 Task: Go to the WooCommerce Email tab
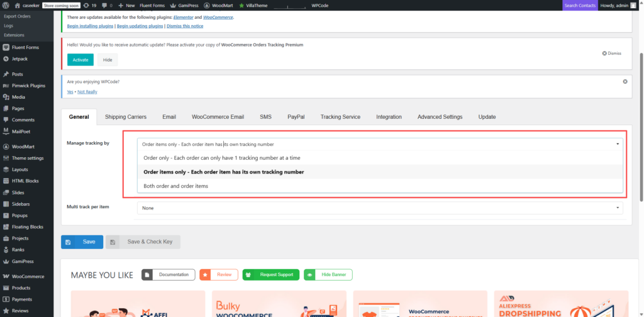tap(218, 117)
